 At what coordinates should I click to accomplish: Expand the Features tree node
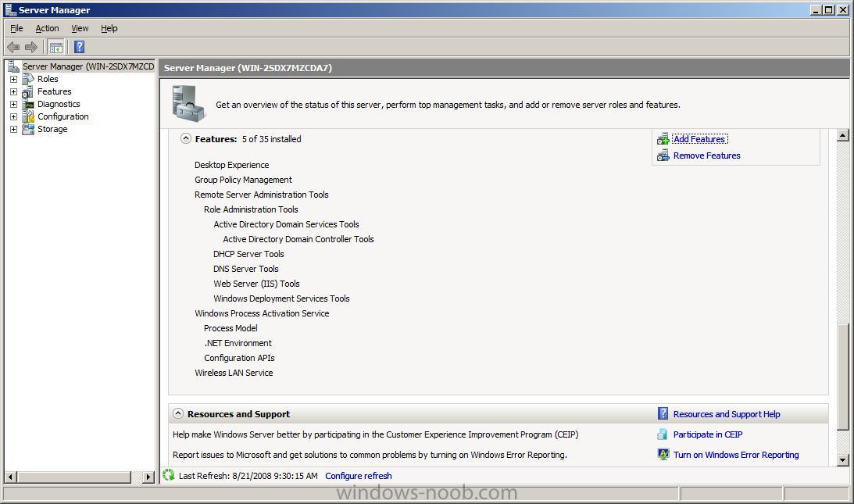point(13,91)
